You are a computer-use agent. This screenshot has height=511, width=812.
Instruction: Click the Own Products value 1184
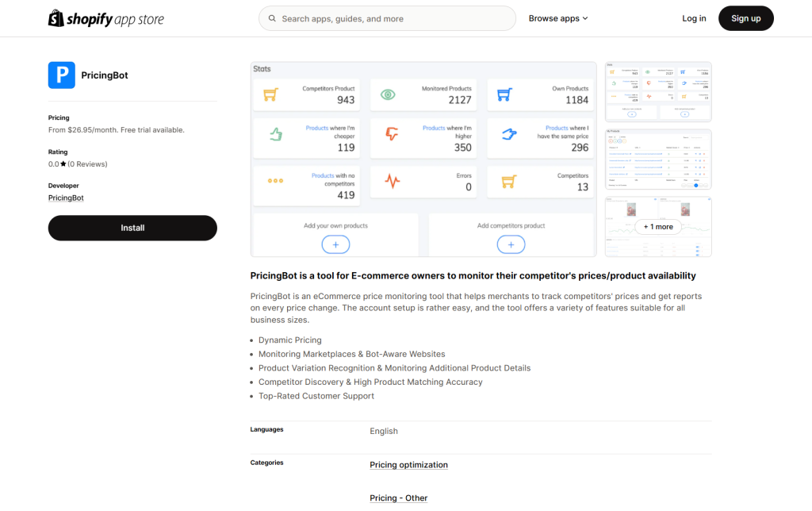pyautogui.click(x=577, y=100)
